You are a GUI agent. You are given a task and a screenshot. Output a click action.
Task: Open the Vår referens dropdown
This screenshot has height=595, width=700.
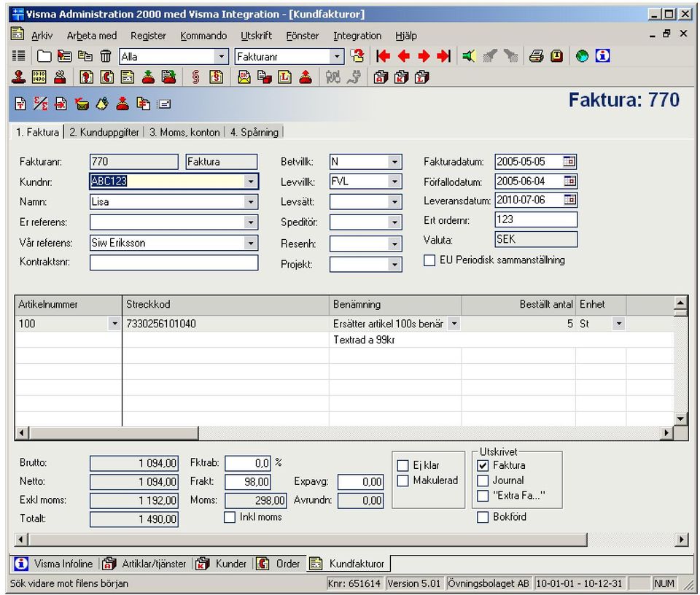[250, 243]
